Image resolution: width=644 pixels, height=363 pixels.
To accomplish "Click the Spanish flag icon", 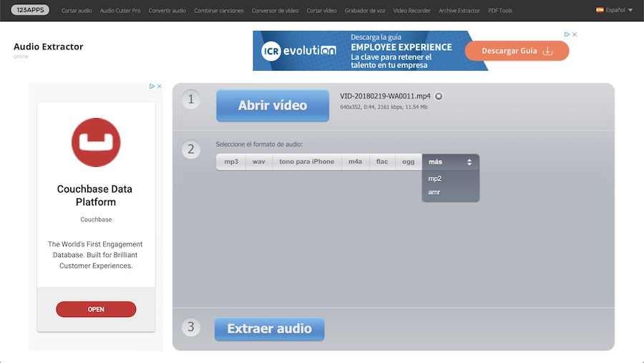I will [x=600, y=10].
